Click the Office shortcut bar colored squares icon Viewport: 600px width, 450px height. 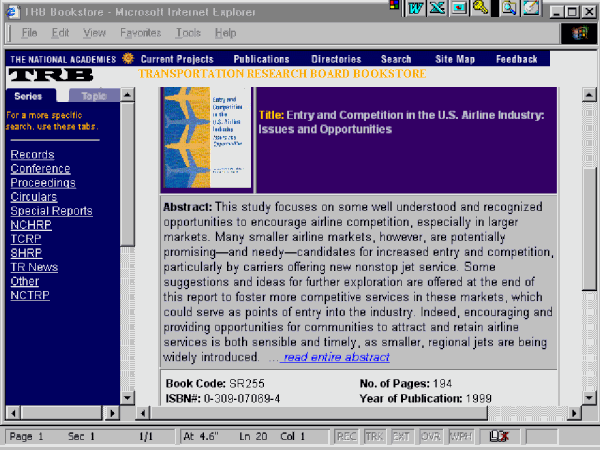pyautogui.click(x=396, y=7)
